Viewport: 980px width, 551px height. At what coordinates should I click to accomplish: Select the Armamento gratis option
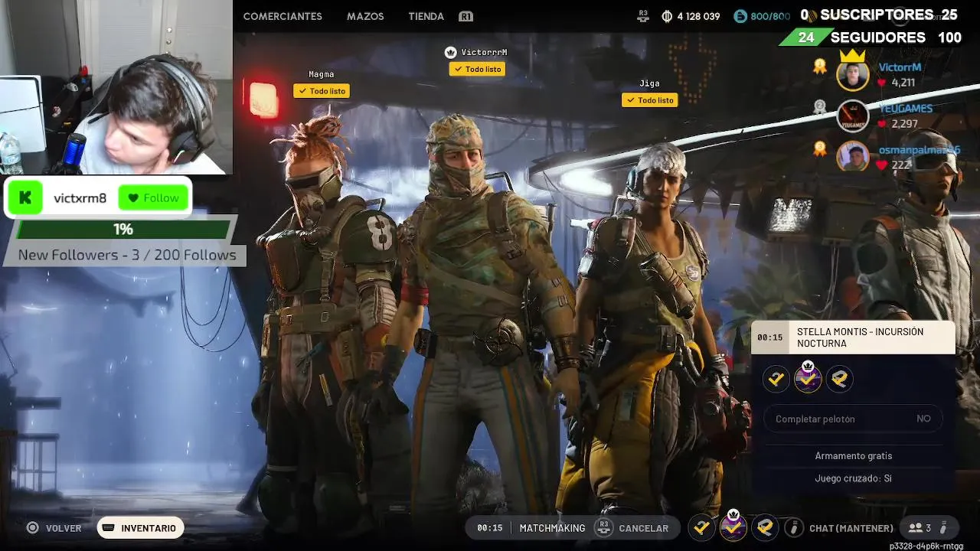tap(853, 455)
